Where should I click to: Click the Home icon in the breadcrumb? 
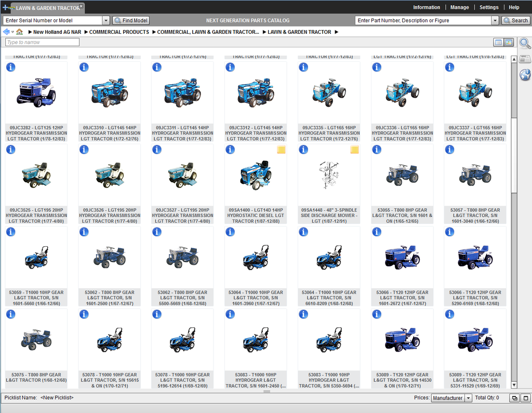click(x=19, y=32)
